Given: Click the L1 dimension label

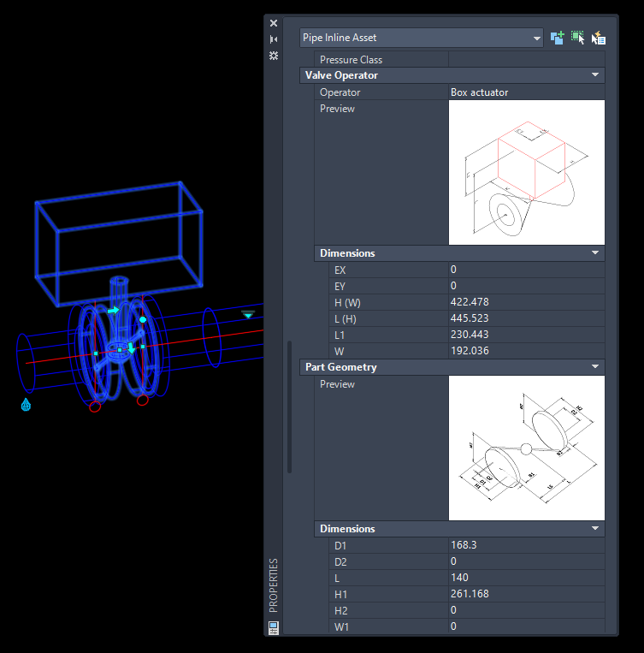Looking at the screenshot, I should point(340,335).
